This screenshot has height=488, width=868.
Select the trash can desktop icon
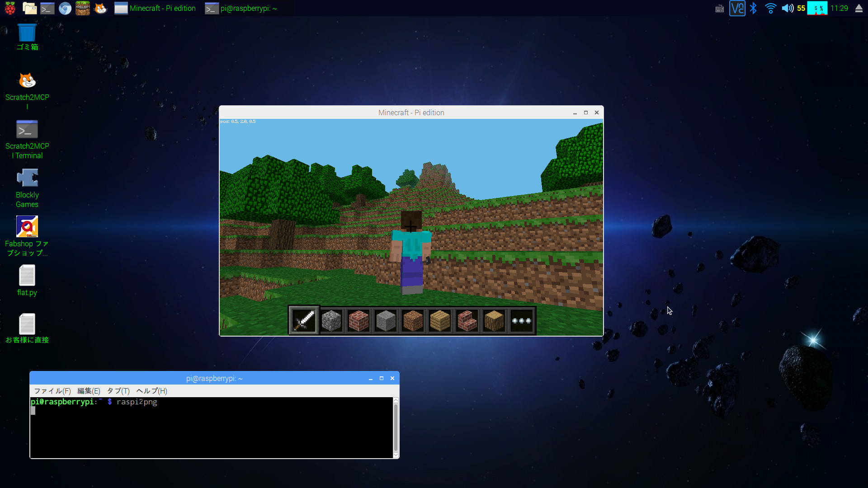click(27, 36)
